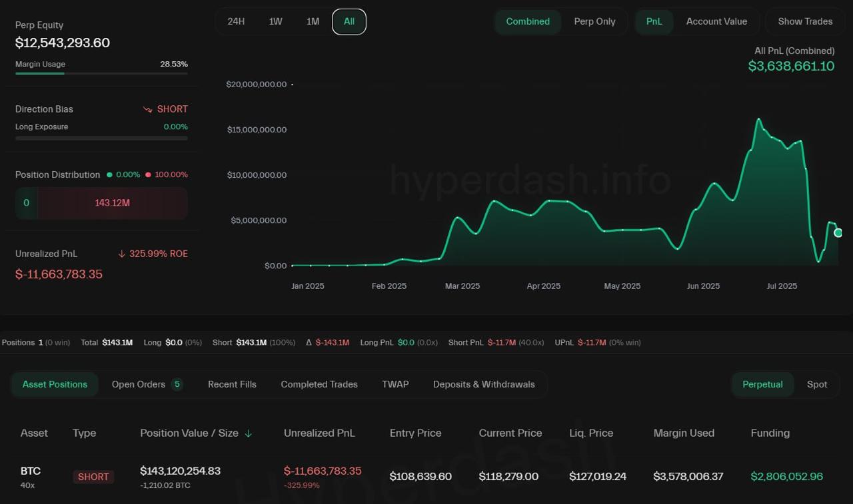Toggle Show Trades on chart

tap(805, 21)
